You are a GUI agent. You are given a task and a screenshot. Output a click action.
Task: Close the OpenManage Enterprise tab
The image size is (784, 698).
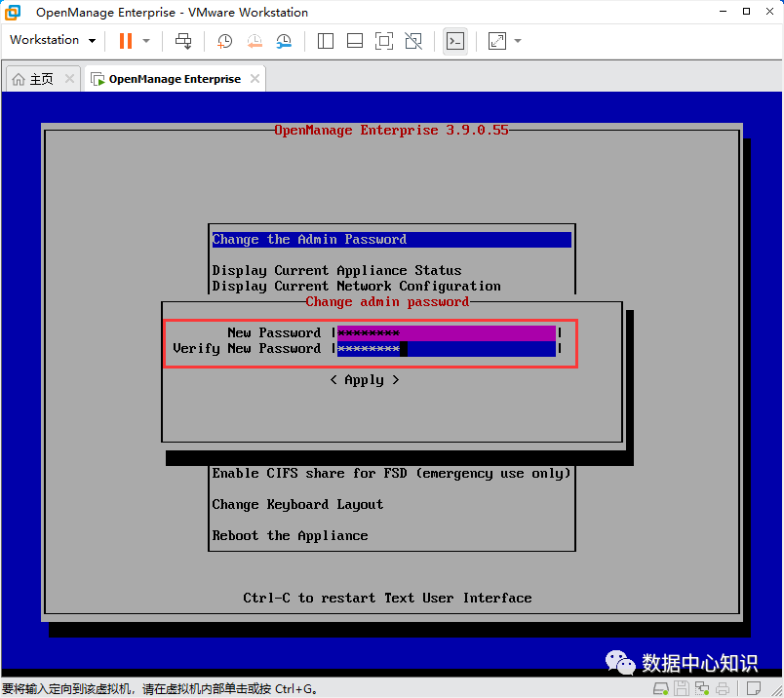click(x=255, y=79)
